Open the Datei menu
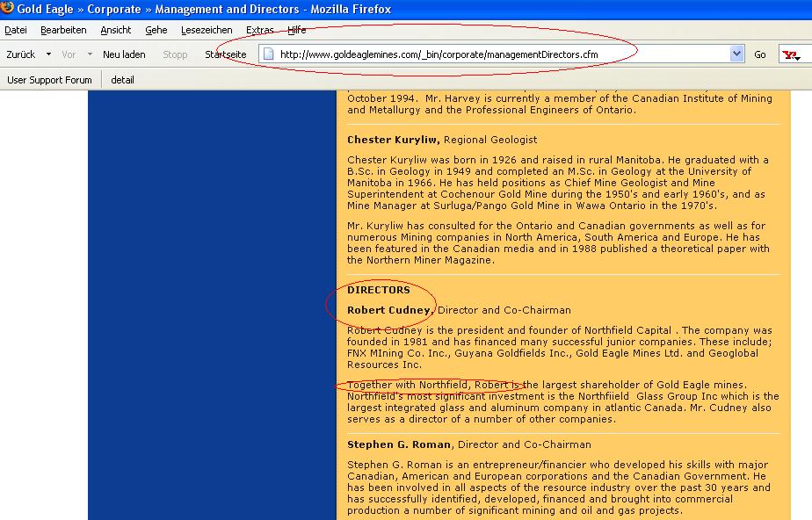This screenshot has width=812, height=520. pos(16,30)
